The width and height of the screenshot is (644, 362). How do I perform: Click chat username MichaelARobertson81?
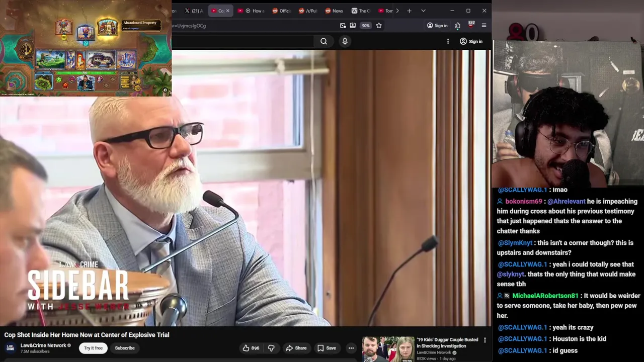[x=545, y=296]
